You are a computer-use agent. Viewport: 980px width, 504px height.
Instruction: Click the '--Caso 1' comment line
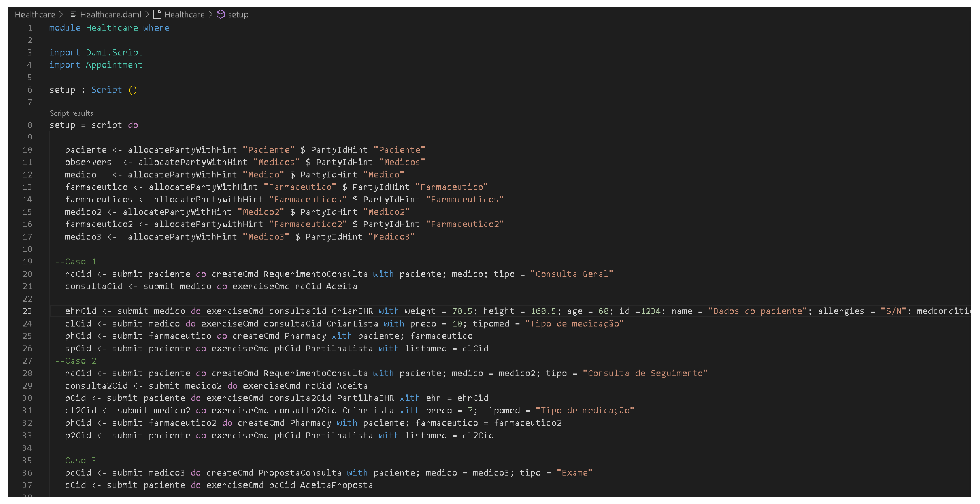pyautogui.click(x=76, y=262)
